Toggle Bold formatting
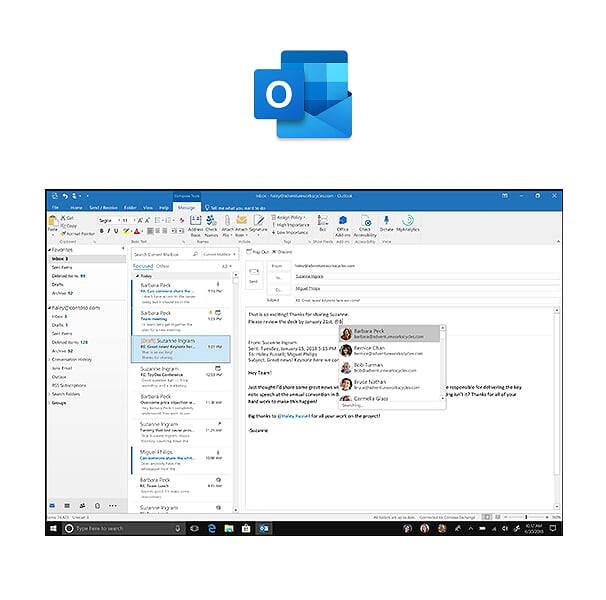The width and height of the screenshot is (606, 600). coord(102,231)
